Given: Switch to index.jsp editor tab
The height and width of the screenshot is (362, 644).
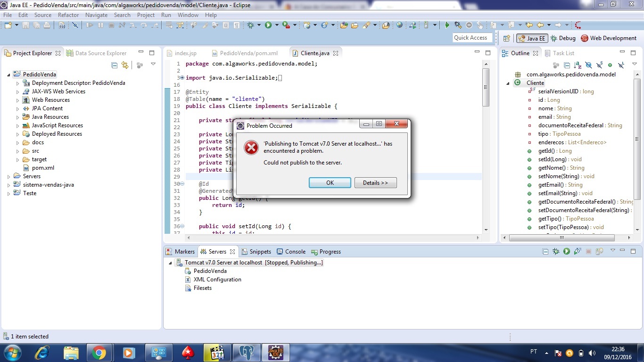Looking at the screenshot, I should (182, 53).
